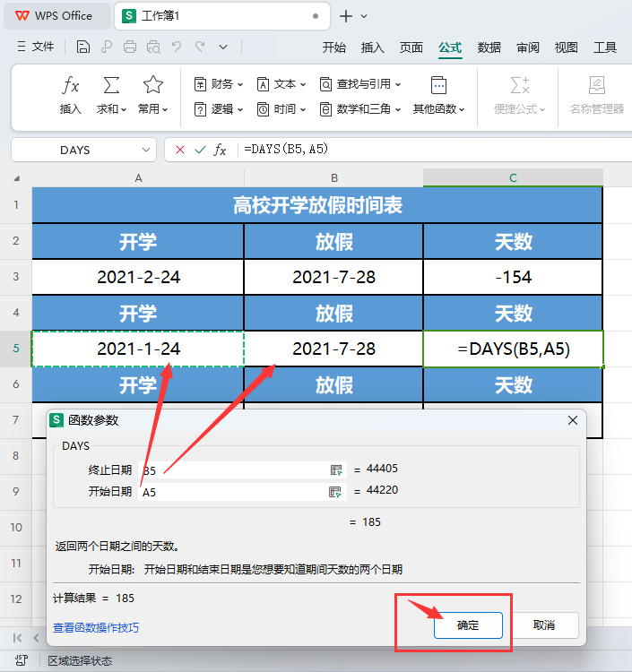Click the 终止日期 input field
This screenshot has width=632, height=672.
point(242,470)
